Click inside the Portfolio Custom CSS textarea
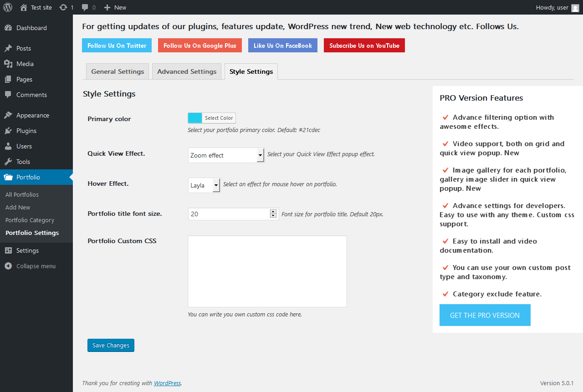Image resolution: width=583 pixels, height=392 pixels. point(267,271)
